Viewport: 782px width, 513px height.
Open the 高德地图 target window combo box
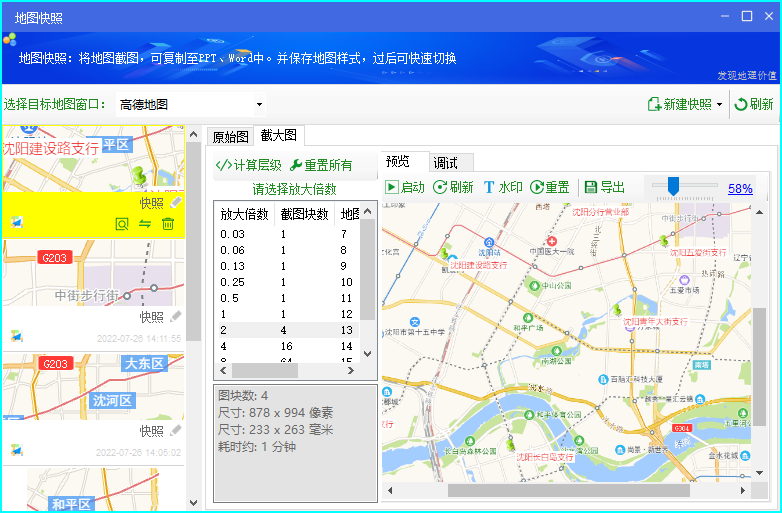tap(191, 104)
